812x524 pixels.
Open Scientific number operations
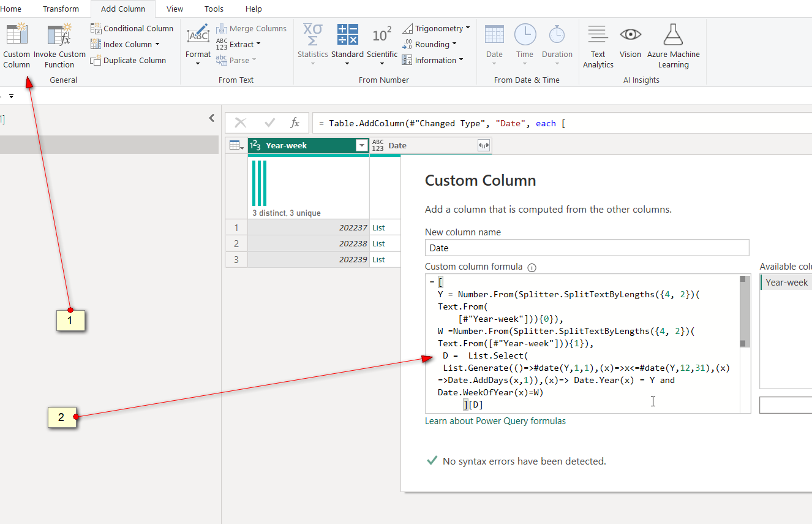[x=382, y=44]
